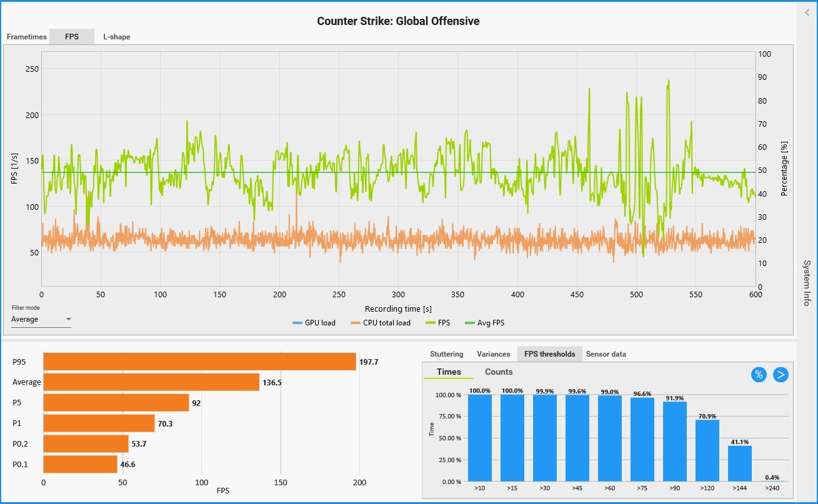
Task: Open the Stuttering tab
Action: point(446,354)
